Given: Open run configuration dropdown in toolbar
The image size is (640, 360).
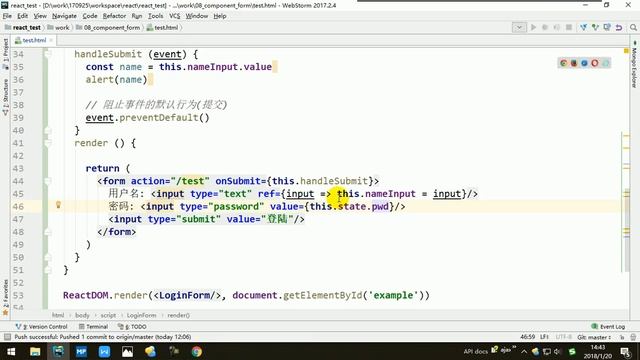Looking at the screenshot, I should 519,27.
